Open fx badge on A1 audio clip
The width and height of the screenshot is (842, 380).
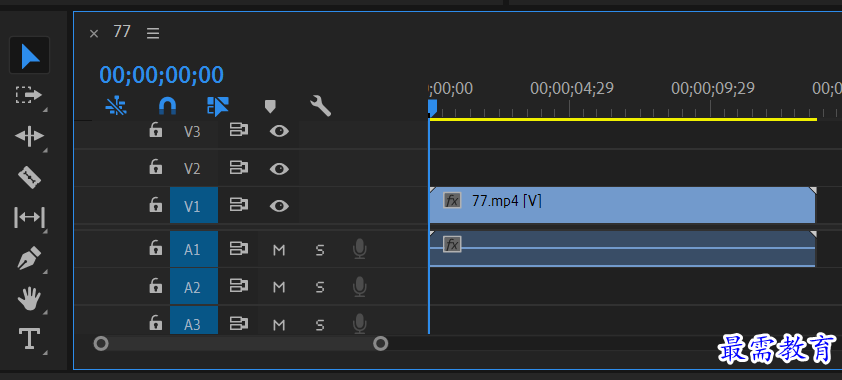click(452, 244)
